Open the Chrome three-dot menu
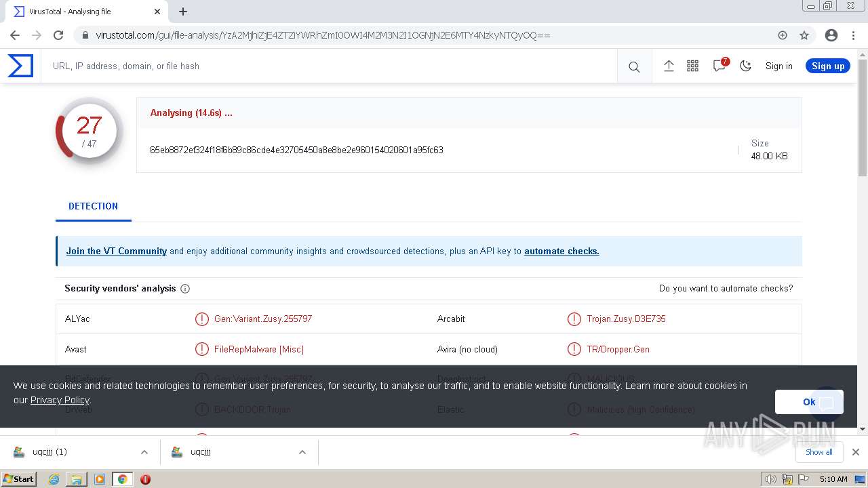 tap(852, 35)
